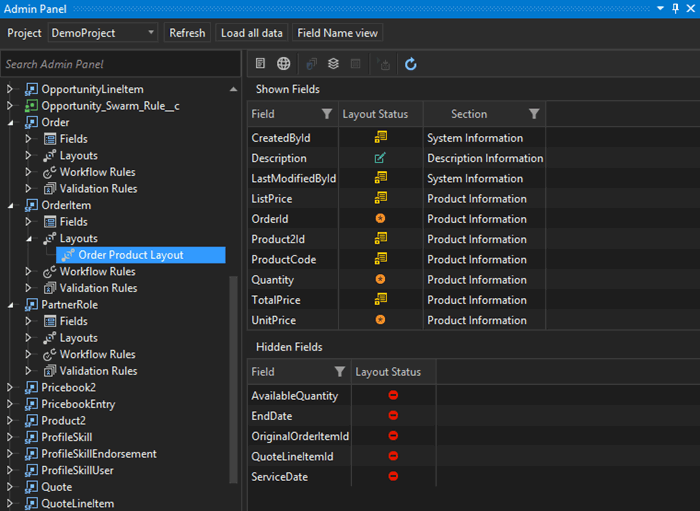The height and width of the screenshot is (511, 700).
Task: Click the Product2Id layout status icon
Action: 381,239
